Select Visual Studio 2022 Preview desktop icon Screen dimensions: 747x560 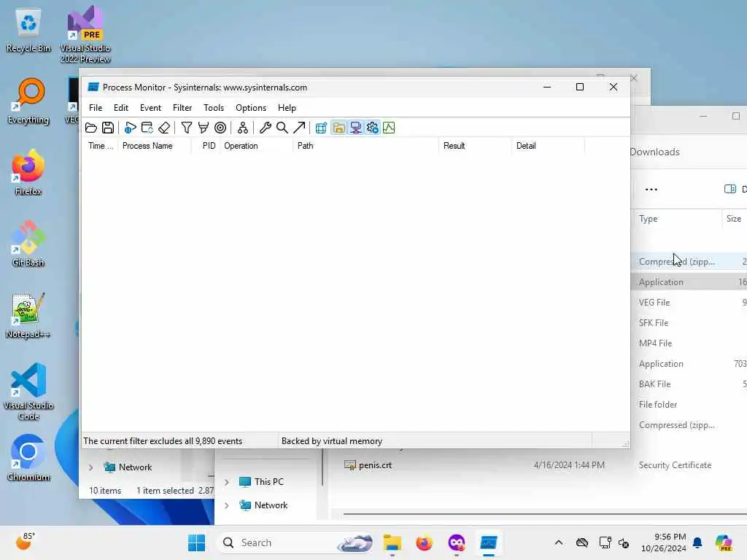85,34
